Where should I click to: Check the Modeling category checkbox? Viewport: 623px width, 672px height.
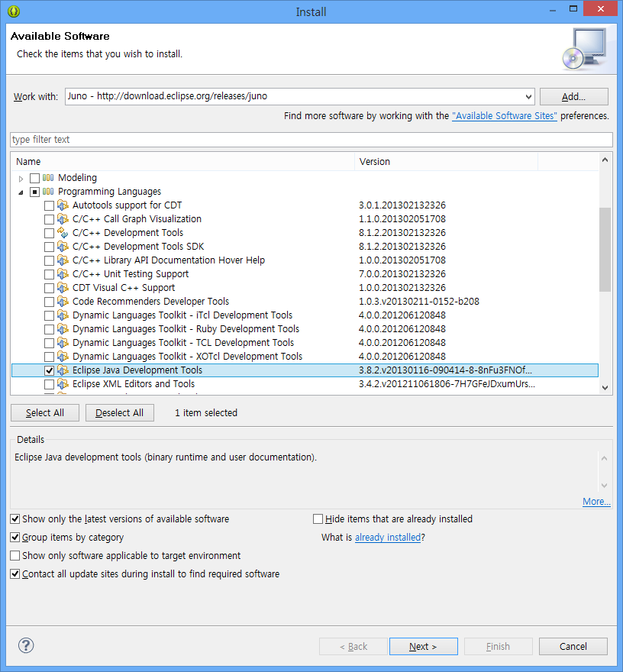click(x=34, y=178)
